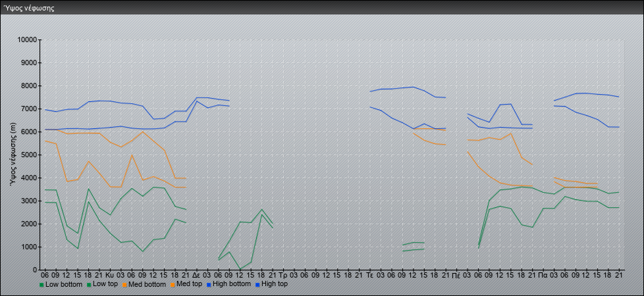This screenshot has height=296, width=644.
Task: Click the Τρ day label on the x-axis
Action: 282,275
